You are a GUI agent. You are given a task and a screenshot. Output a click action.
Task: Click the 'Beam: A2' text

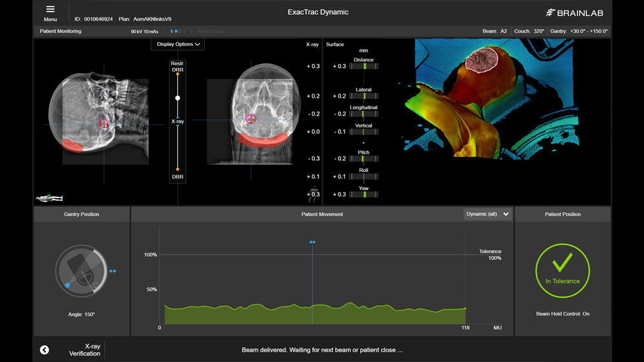point(494,31)
